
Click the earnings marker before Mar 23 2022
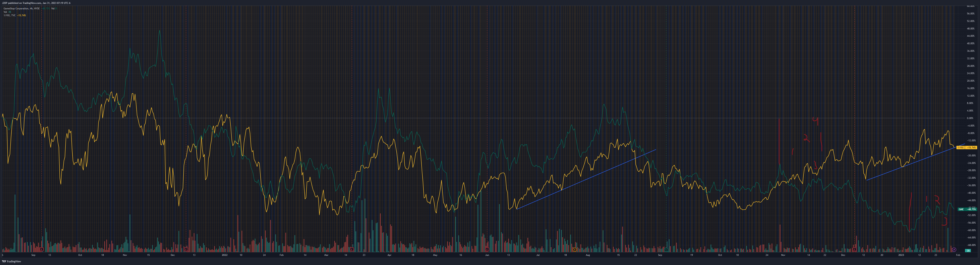(352, 250)
